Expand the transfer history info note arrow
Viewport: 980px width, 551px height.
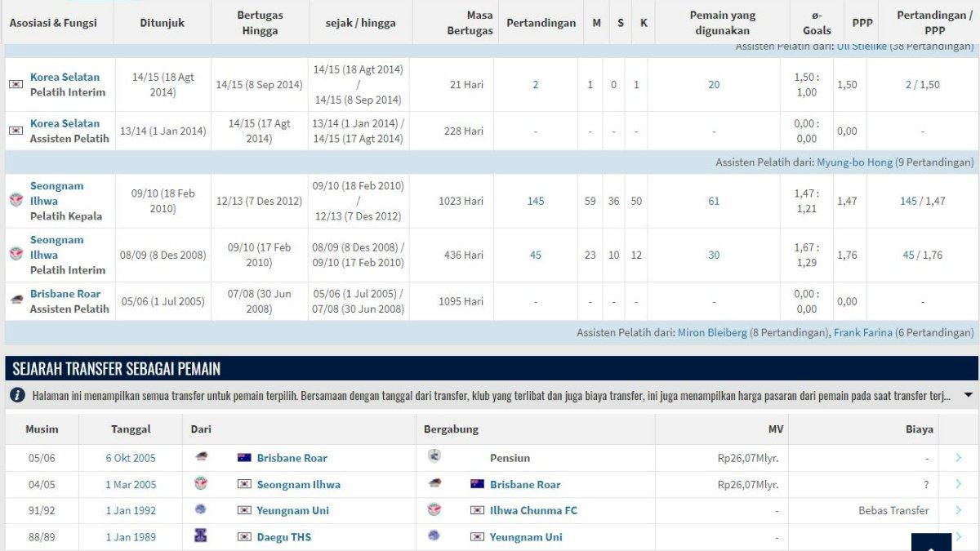click(968, 395)
